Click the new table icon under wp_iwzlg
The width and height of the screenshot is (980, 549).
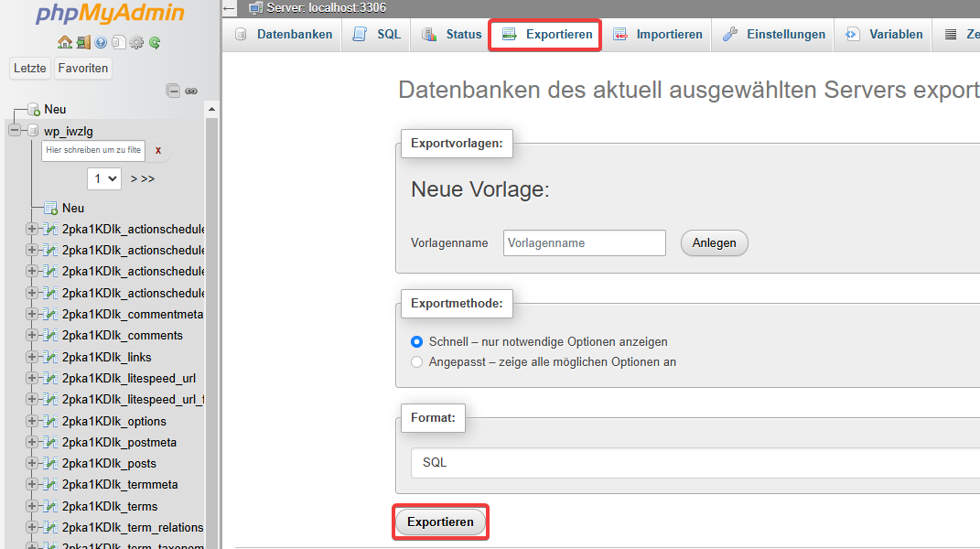point(50,209)
